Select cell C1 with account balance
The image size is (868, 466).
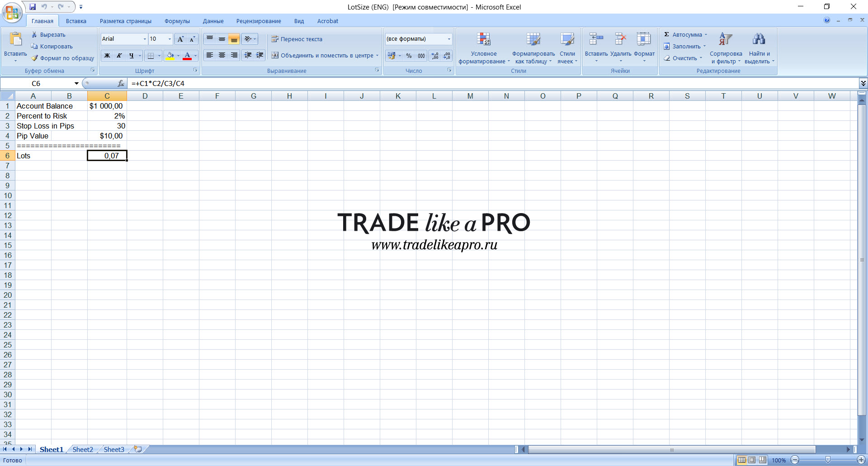(107, 106)
